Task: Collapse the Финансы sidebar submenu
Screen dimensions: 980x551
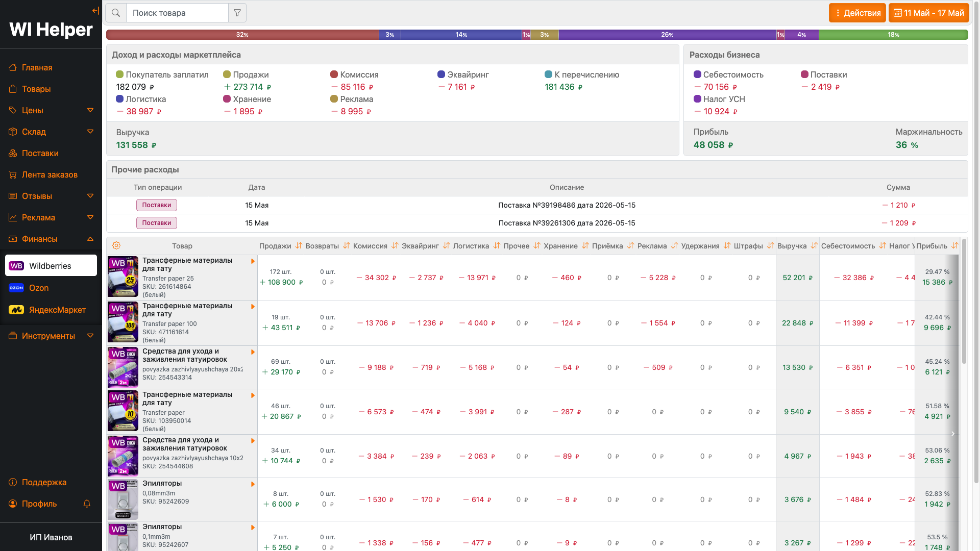Action: (90, 239)
